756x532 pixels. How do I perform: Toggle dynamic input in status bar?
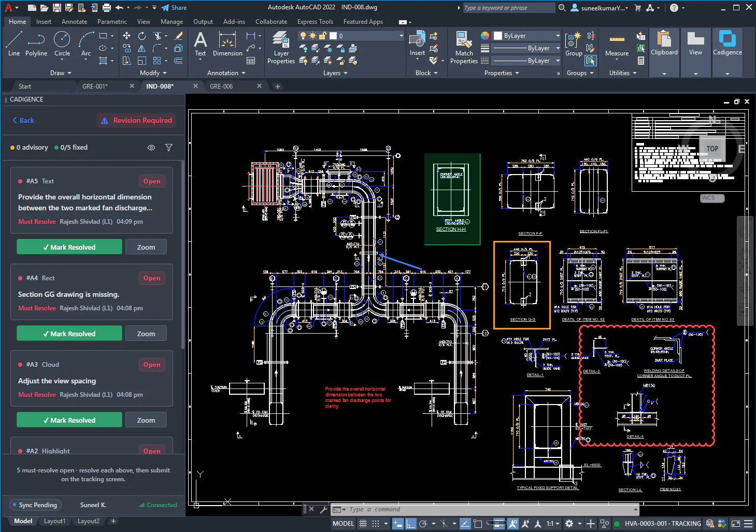397,524
